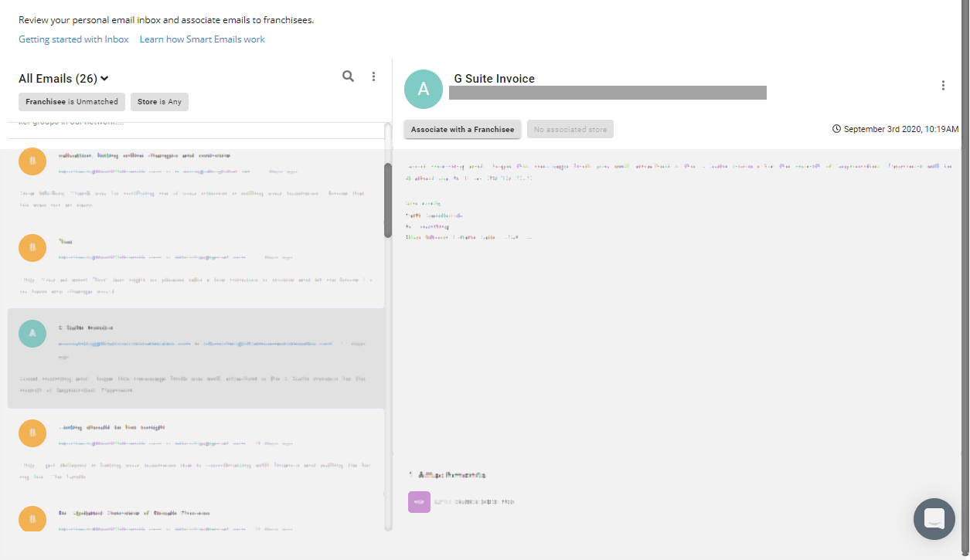Image resolution: width=970 pixels, height=560 pixels.
Task: Edit the Franchisee is Unmatched filter chip
Action: (x=72, y=102)
